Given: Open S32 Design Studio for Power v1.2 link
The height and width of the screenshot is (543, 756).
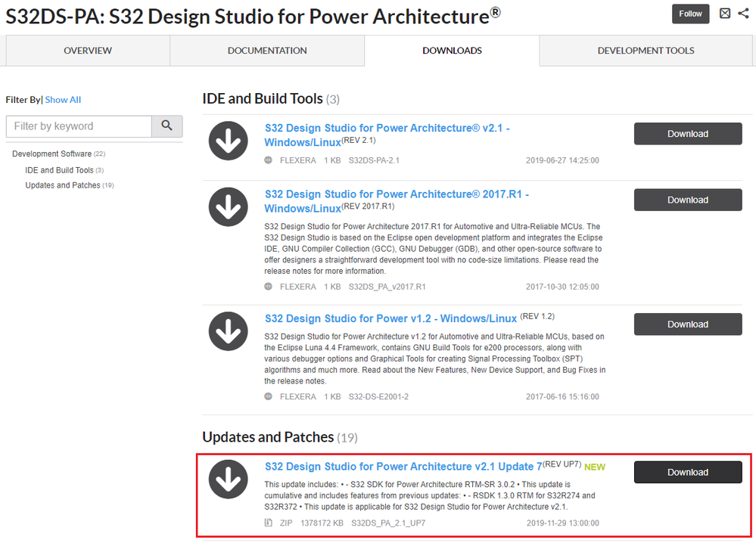Looking at the screenshot, I should coord(391,318).
